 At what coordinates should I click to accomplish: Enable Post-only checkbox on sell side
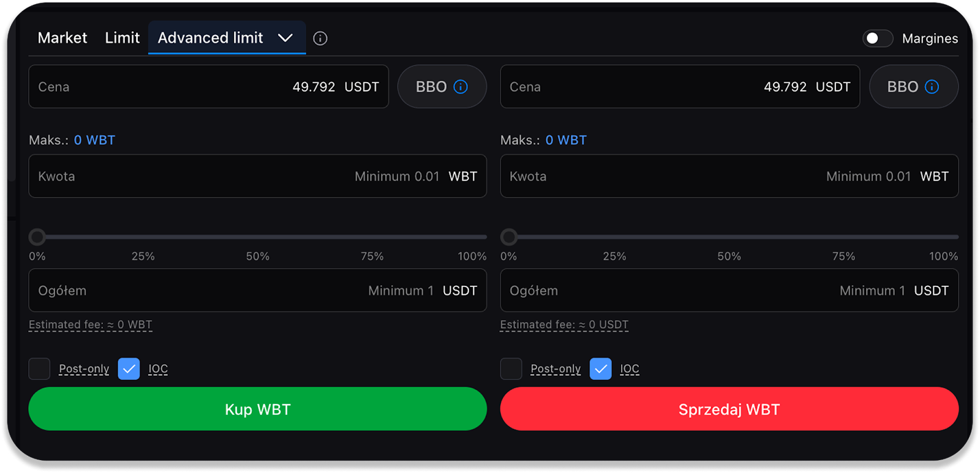pyautogui.click(x=511, y=369)
